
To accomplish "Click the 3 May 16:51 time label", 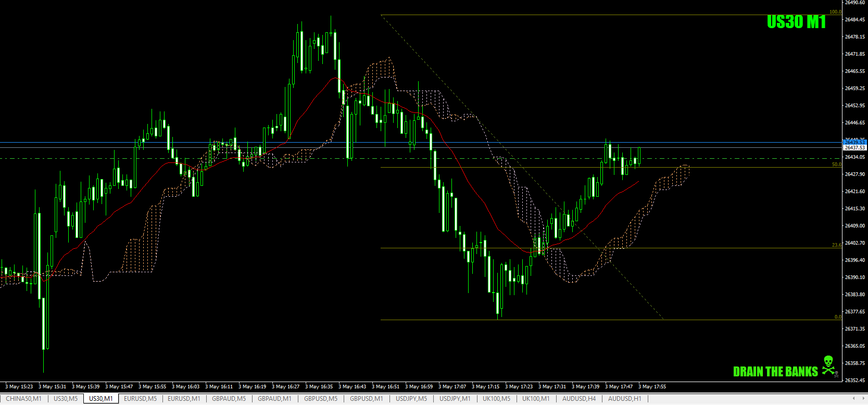I will point(385,387).
